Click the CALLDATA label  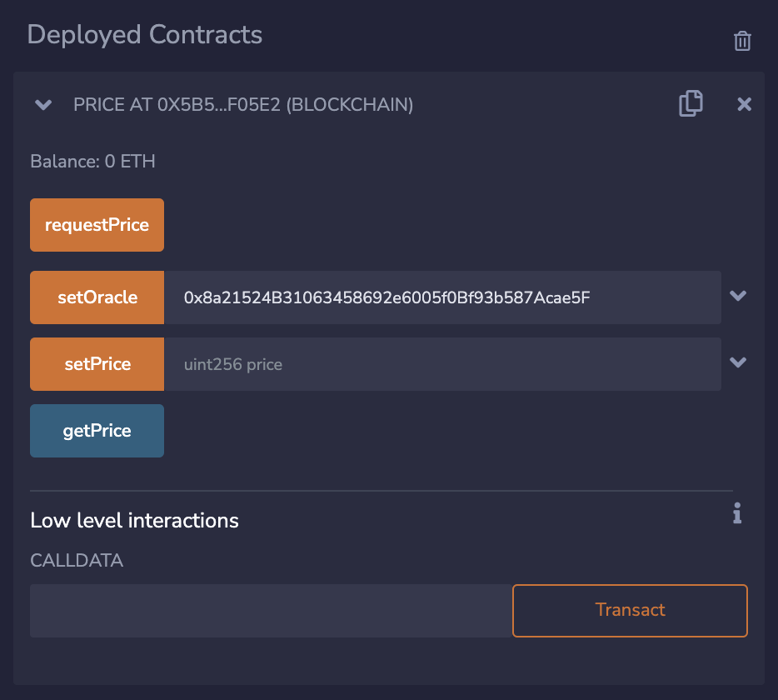(x=77, y=561)
